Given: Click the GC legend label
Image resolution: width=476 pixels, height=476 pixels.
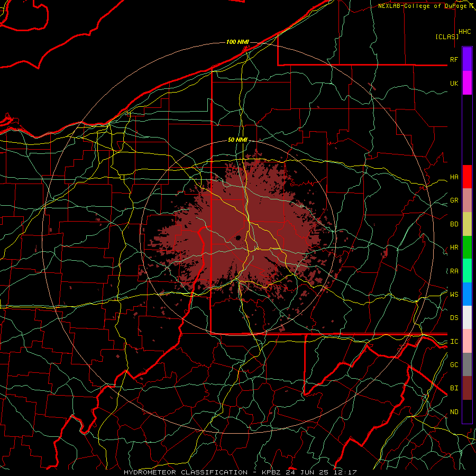Looking at the screenshot, I should pyautogui.click(x=454, y=365).
